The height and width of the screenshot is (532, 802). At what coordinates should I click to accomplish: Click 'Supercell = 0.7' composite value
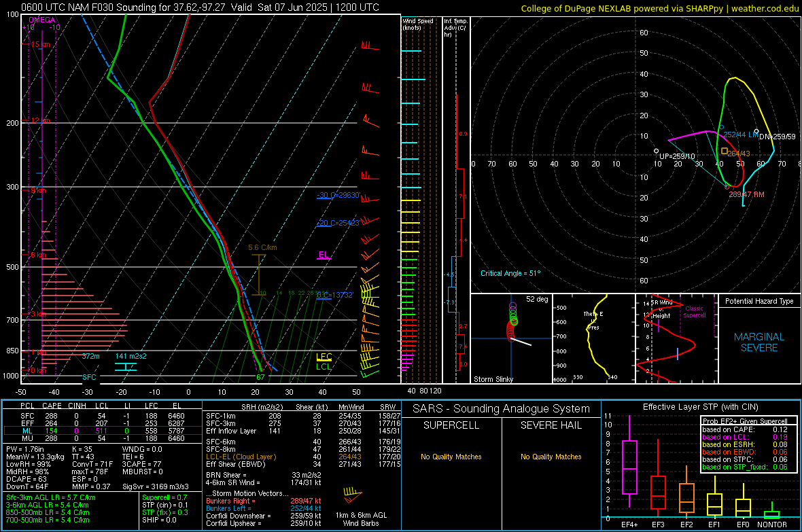(x=164, y=497)
